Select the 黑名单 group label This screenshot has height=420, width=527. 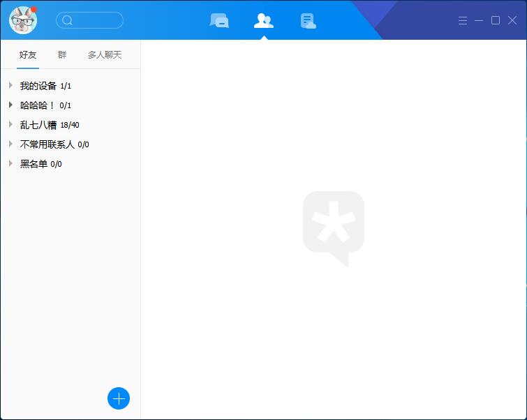click(34, 164)
